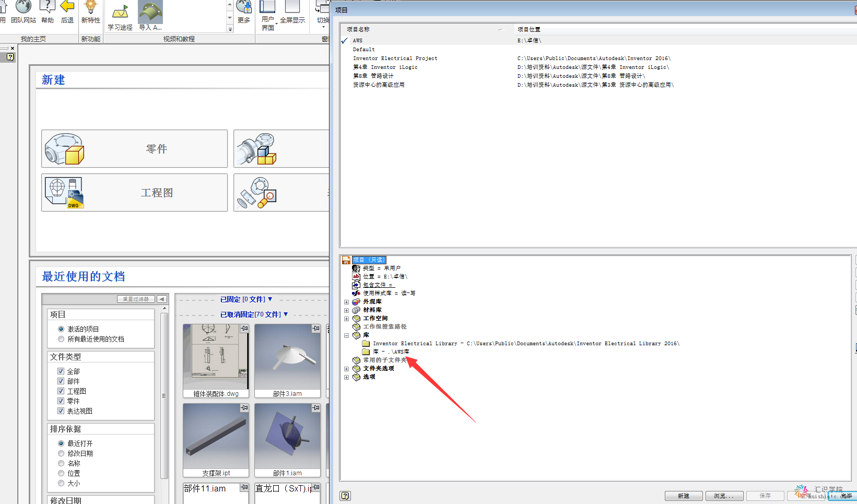
Task: Click the help question icon below ribbon
Action: pos(10,57)
